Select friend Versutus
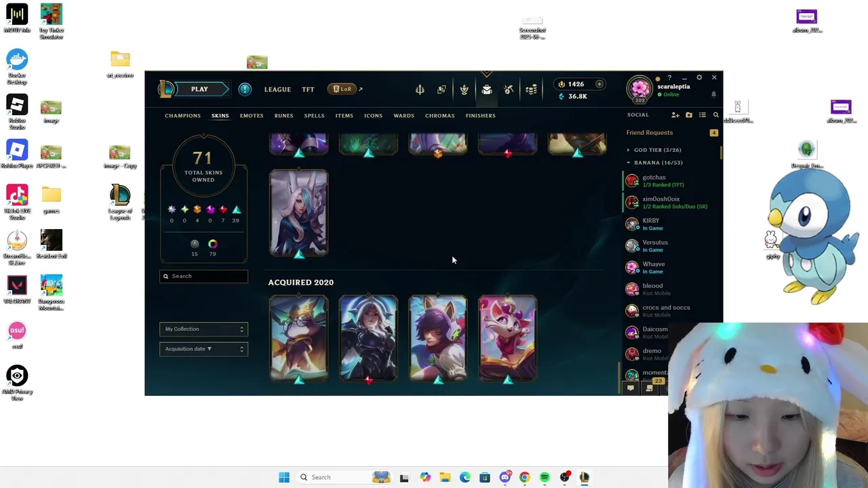The image size is (868, 488). [x=671, y=246]
